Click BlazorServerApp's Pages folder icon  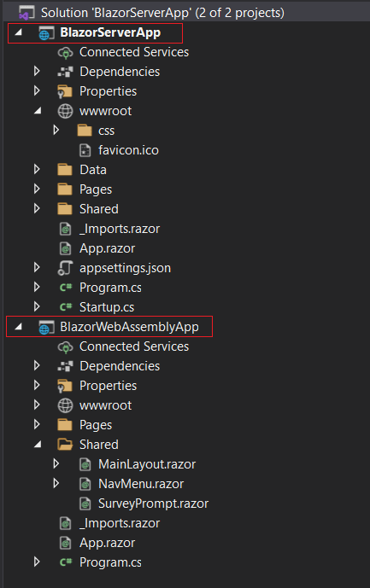tap(65, 189)
